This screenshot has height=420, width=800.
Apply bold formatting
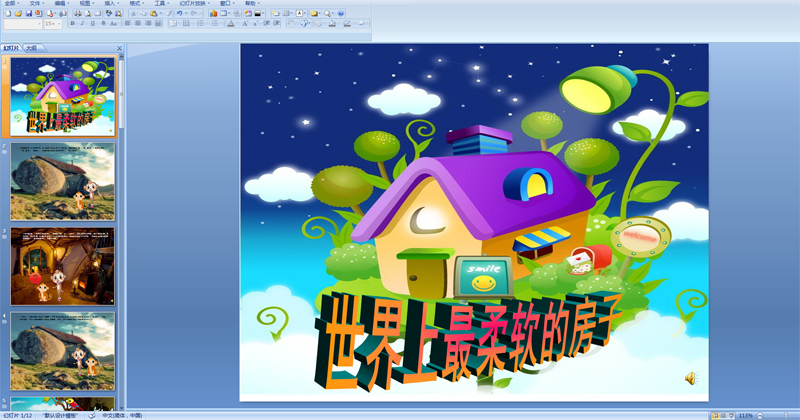click(72, 23)
